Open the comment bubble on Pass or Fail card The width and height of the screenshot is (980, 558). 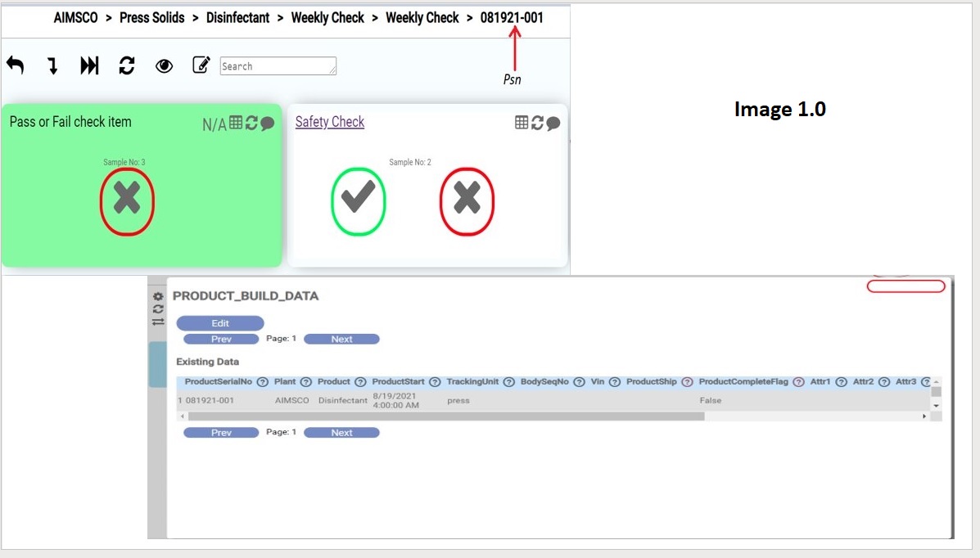point(268,123)
